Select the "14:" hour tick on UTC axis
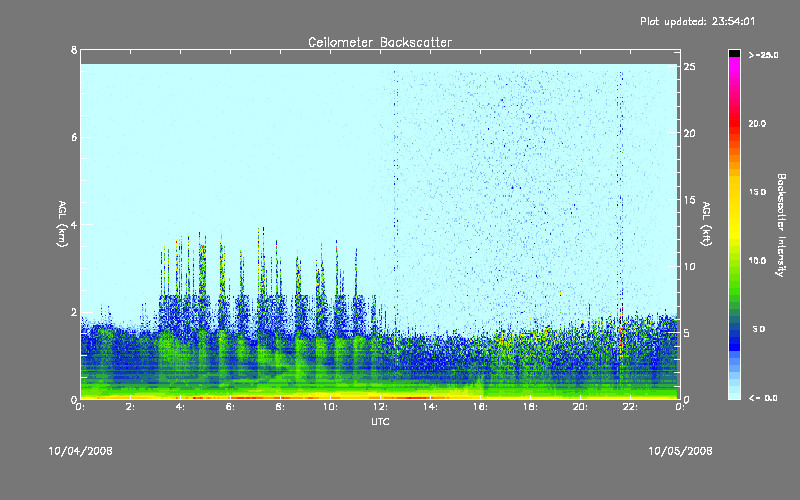 coord(430,407)
